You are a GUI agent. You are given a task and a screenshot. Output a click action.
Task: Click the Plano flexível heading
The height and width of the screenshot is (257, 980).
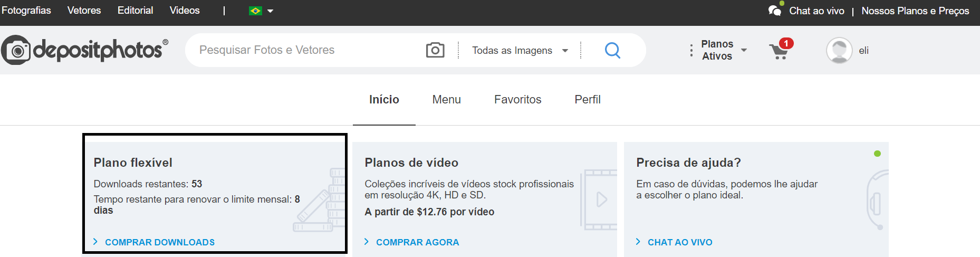pos(133,163)
